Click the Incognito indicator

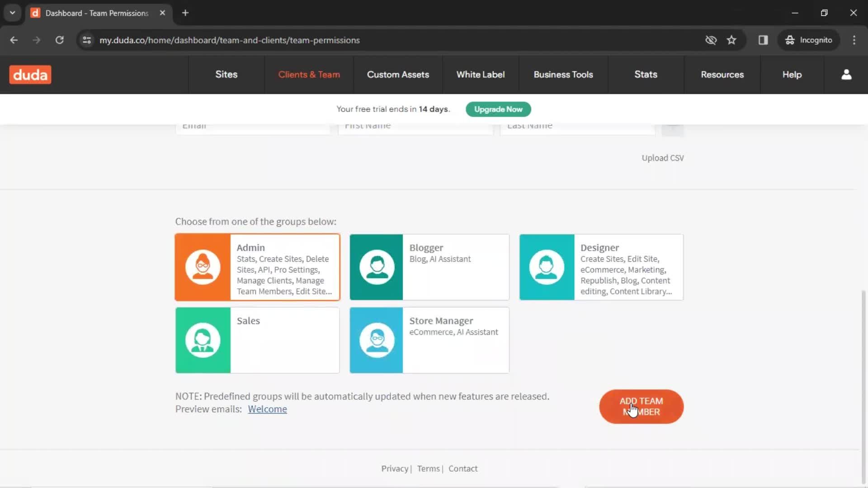click(x=809, y=40)
